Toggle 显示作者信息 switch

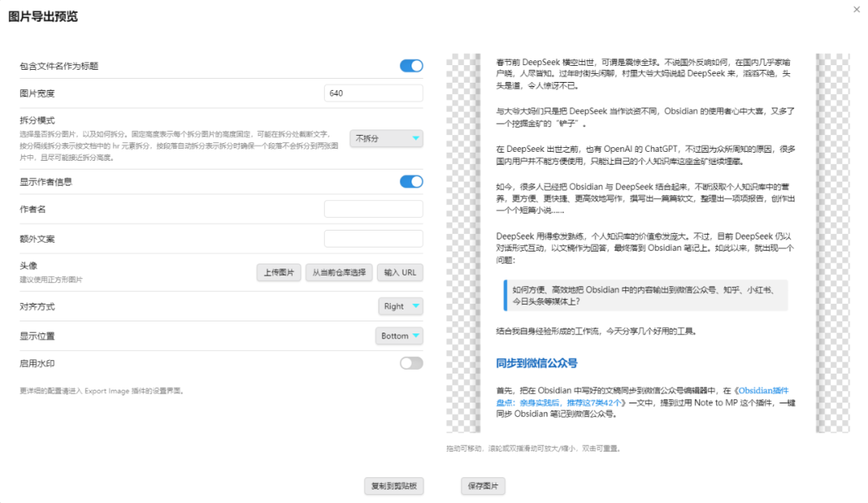pyautogui.click(x=411, y=182)
